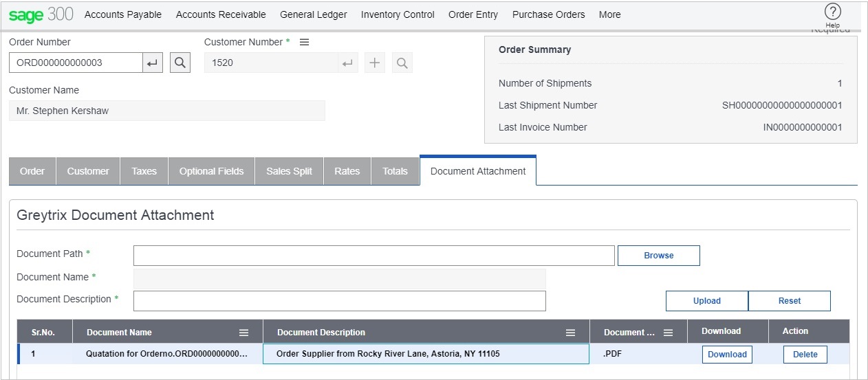This screenshot has height=380, width=868.
Task: Click the Number of Shipments label
Action: (545, 83)
